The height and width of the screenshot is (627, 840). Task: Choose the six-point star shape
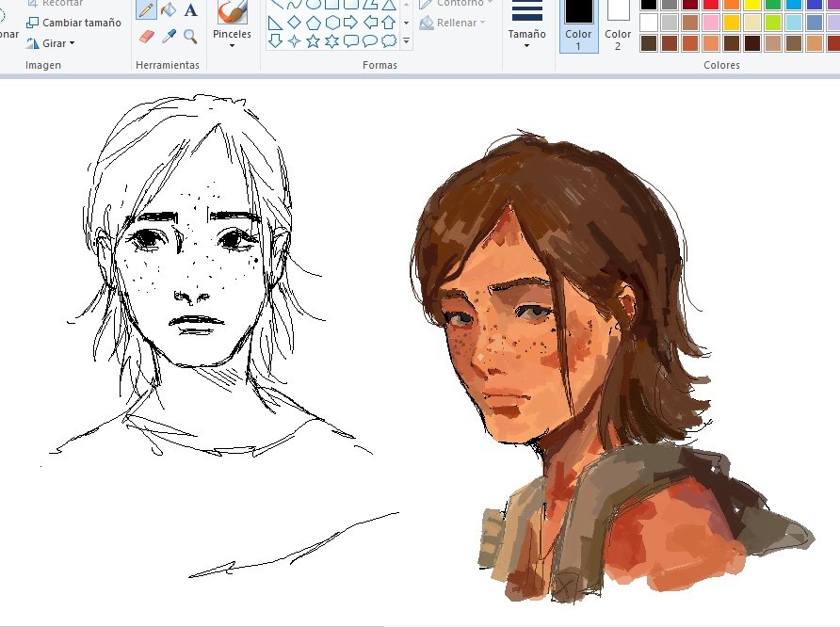332,40
